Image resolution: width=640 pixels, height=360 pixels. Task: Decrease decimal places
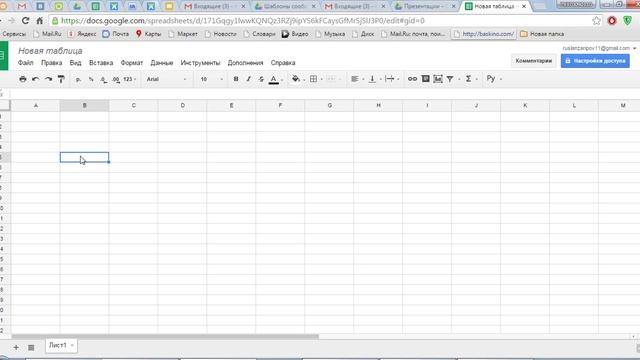[104, 79]
